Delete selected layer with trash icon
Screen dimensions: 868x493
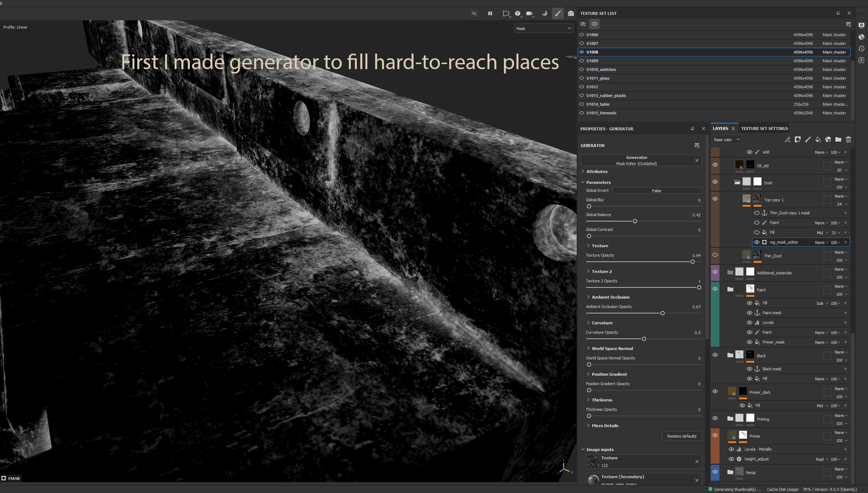click(848, 140)
